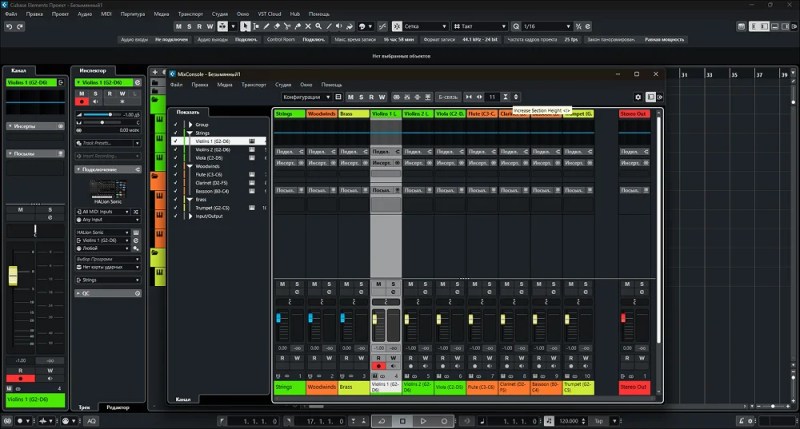Toggle record enable on Violins 1 mixer channel
800x429 pixels.
coord(378,366)
